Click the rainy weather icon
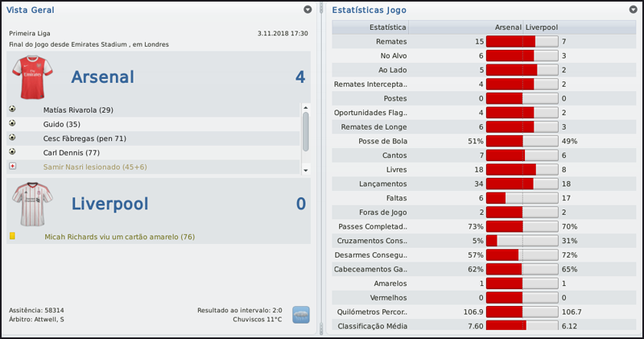The image size is (644, 339). tap(301, 315)
